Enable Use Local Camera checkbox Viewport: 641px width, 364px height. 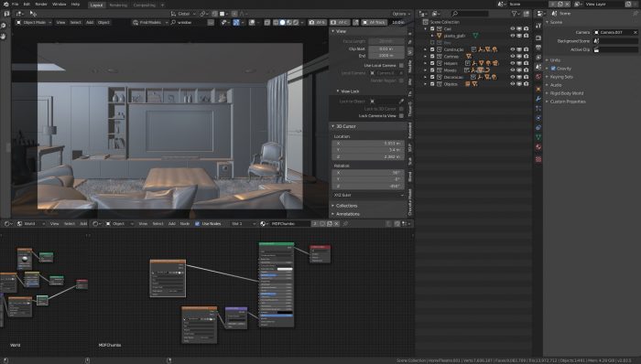(x=401, y=65)
